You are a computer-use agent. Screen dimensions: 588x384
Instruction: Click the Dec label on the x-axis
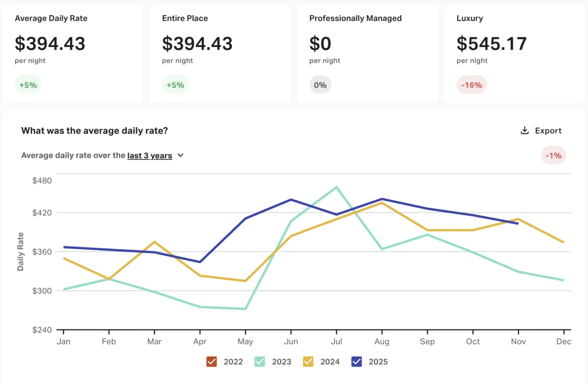coord(563,341)
